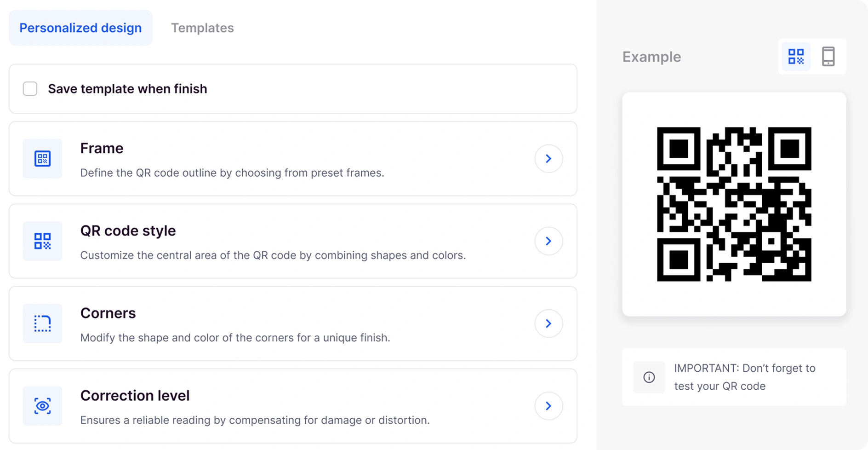Screen dimensions: 868x450
Task: Switch to mobile phone preview view
Action: click(x=828, y=57)
